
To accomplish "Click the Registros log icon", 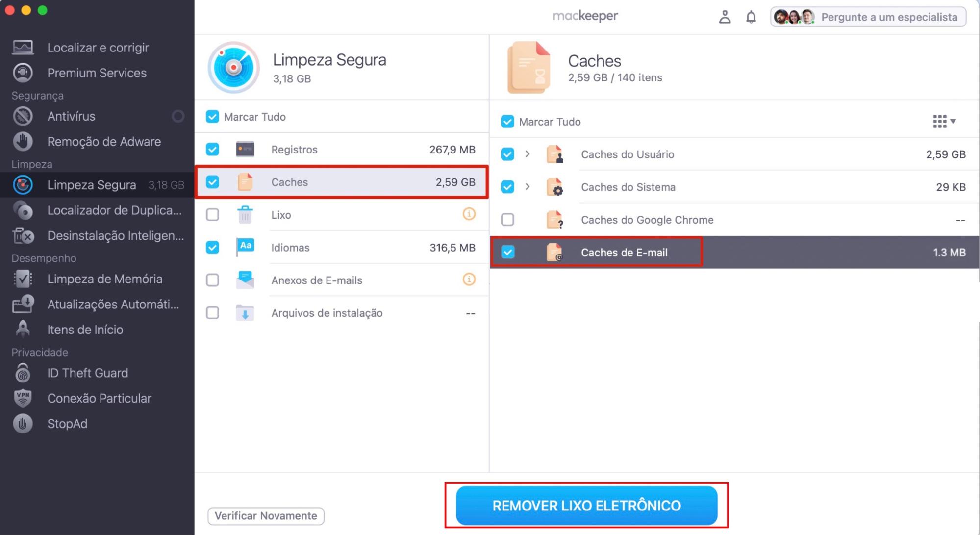I will [245, 149].
